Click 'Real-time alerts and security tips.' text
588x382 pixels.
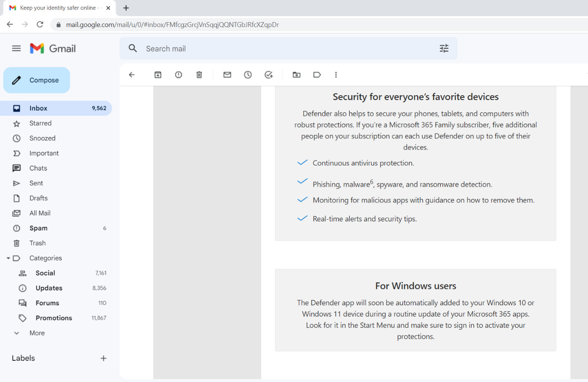[x=365, y=219]
